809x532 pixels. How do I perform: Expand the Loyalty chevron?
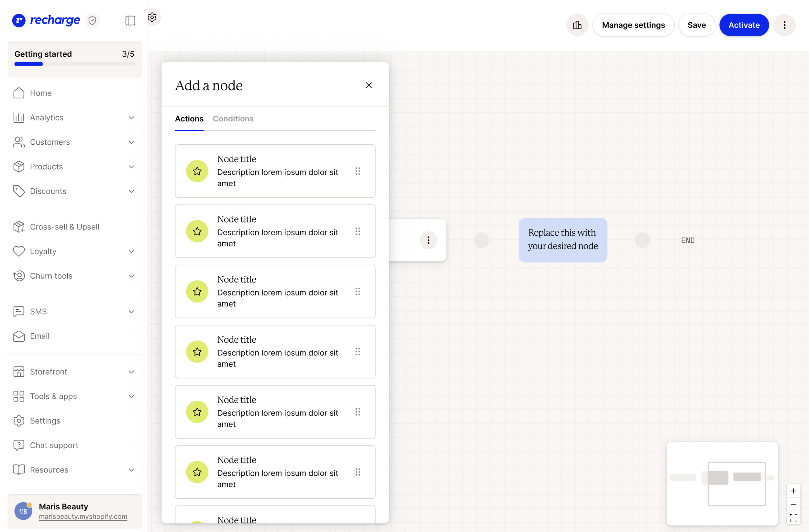[131, 251]
